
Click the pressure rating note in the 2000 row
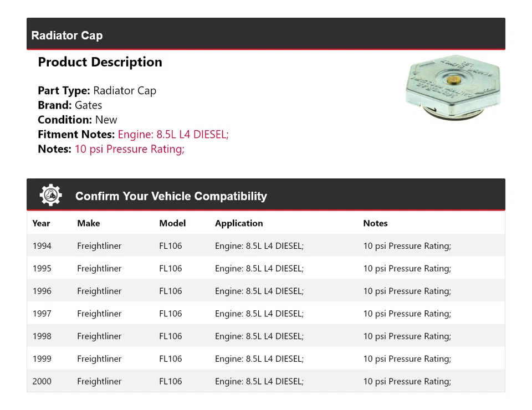[x=407, y=381]
